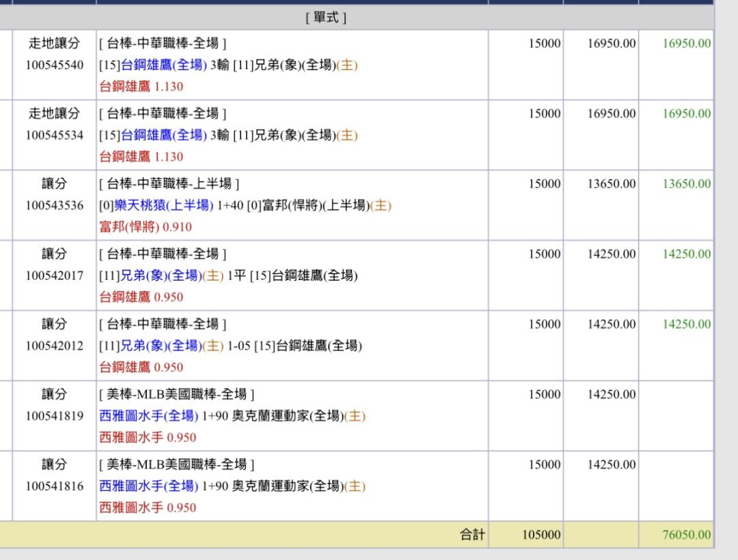This screenshot has width=738, height=560.
Task: Open blue 西雅圖水手(全場) link in order 100541816
Action: point(149,486)
